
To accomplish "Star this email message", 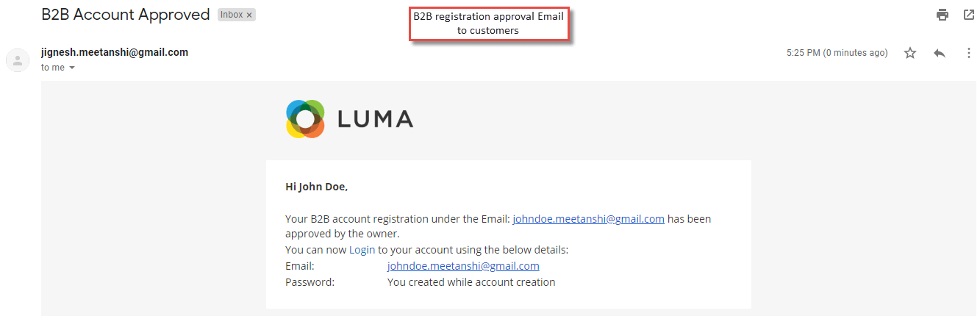I will (x=910, y=53).
